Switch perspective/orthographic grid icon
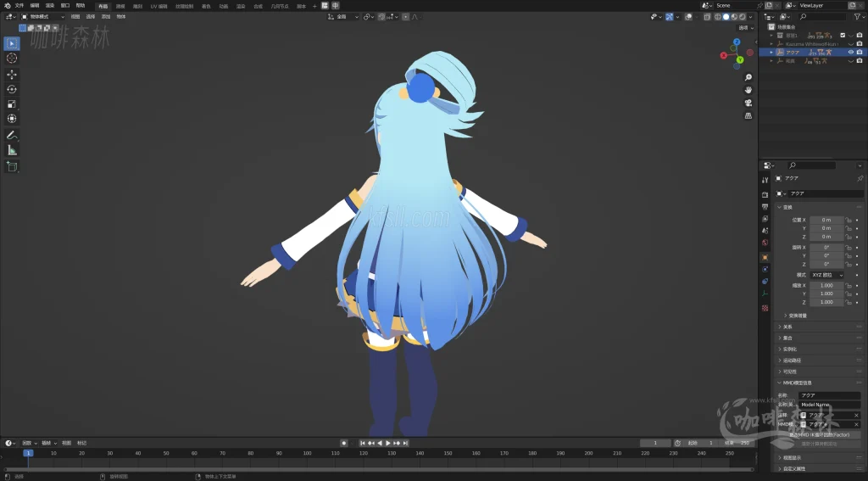The image size is (868, 481). [748, 116]
